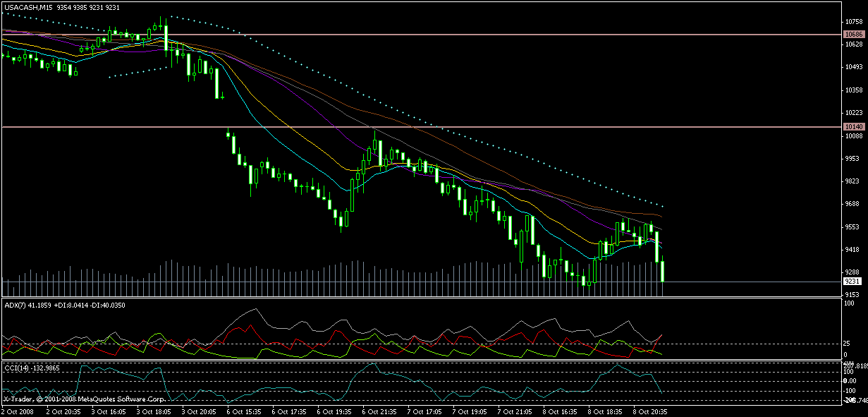
Task: Click the 9153 price axis label
Action: (x=852, y=295)
